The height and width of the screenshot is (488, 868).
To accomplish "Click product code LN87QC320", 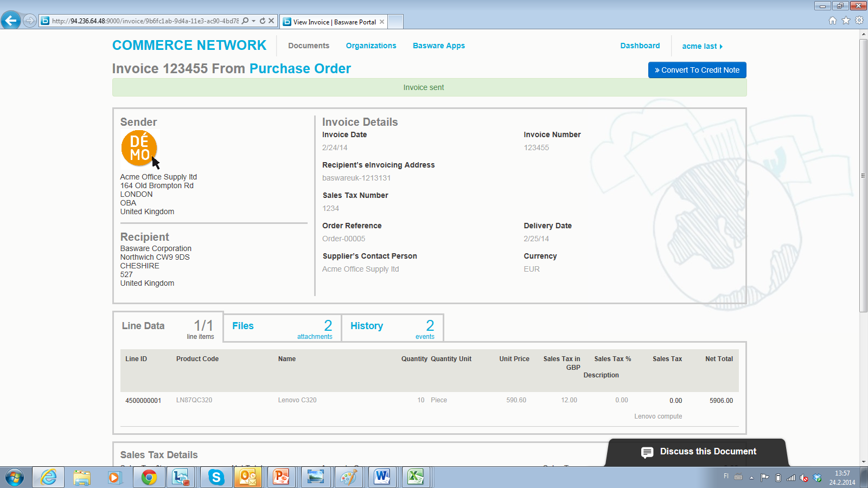I will click(194, 400).
